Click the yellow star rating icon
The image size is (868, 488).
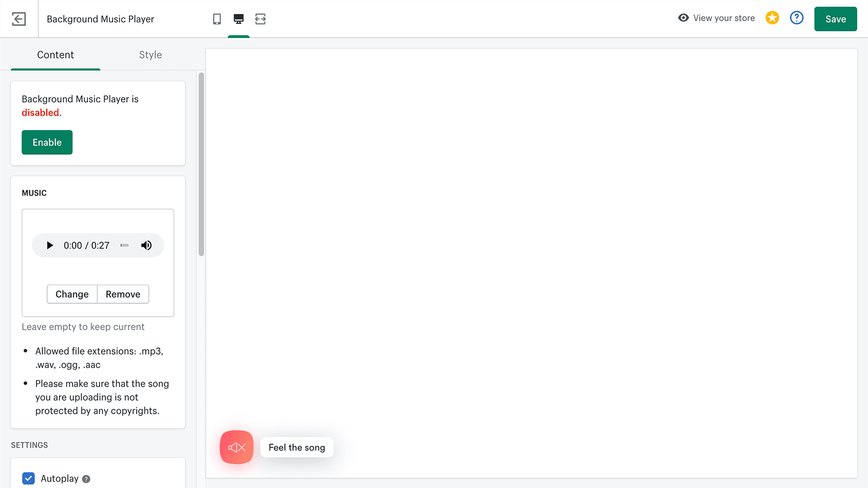772,17
